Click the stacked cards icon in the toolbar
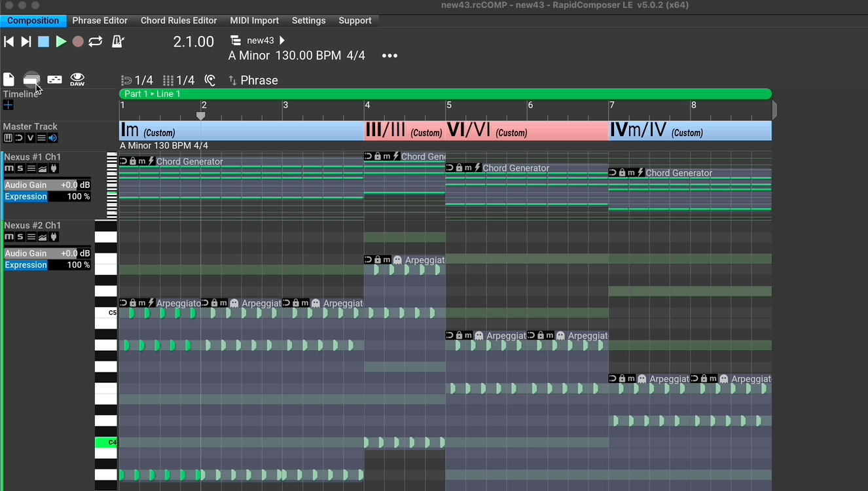Viewport: 868px width, 491px height. click(31, 80)
